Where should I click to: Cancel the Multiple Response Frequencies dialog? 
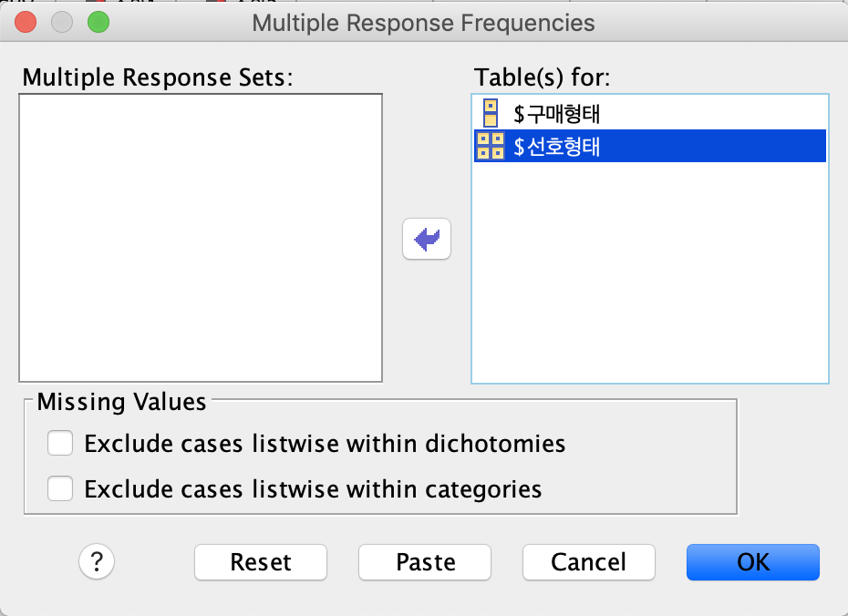tap(589, 562)
